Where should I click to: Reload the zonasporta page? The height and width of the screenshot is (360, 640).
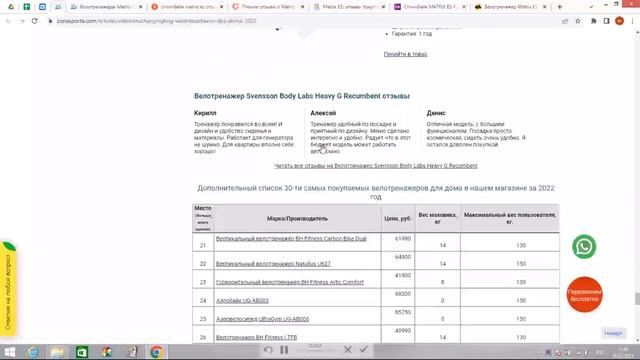click(35, 21)
